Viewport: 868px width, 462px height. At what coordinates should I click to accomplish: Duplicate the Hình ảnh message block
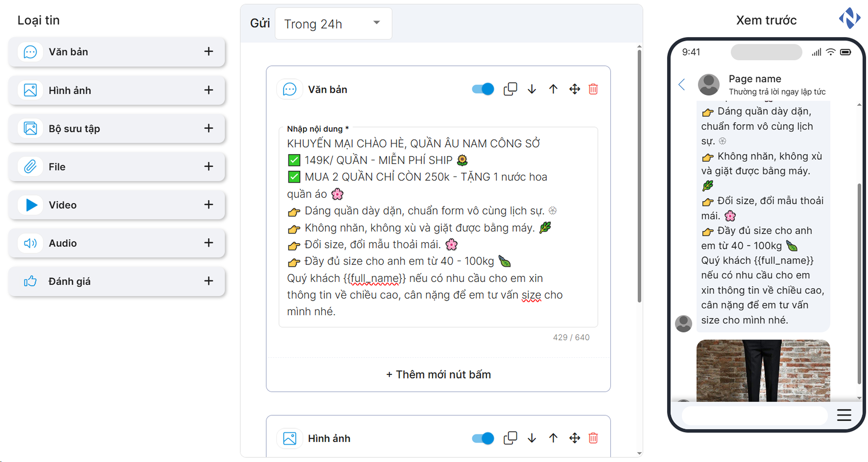coord(510,438)
